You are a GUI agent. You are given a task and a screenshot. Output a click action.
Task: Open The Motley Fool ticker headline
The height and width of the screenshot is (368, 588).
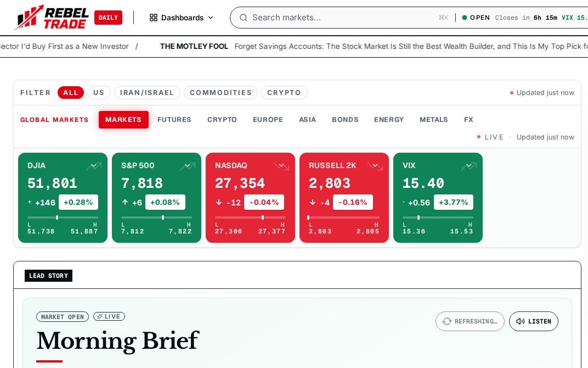(374, 47)
